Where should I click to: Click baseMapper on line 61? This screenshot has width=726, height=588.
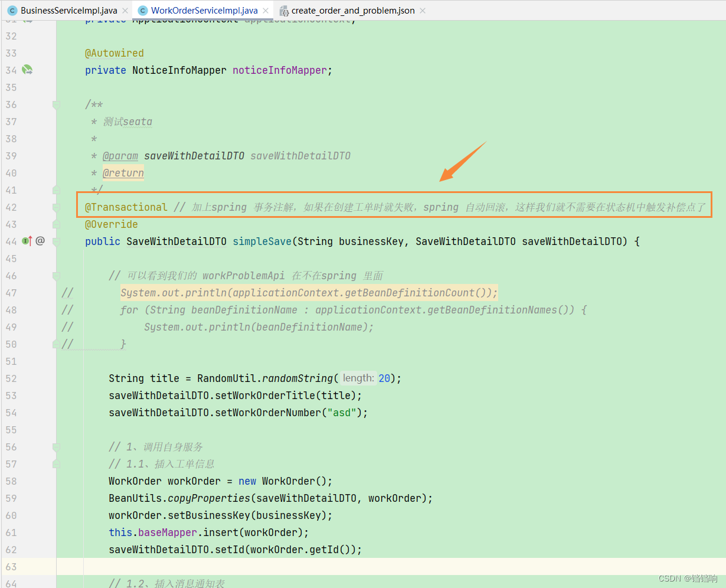point(168,533)
